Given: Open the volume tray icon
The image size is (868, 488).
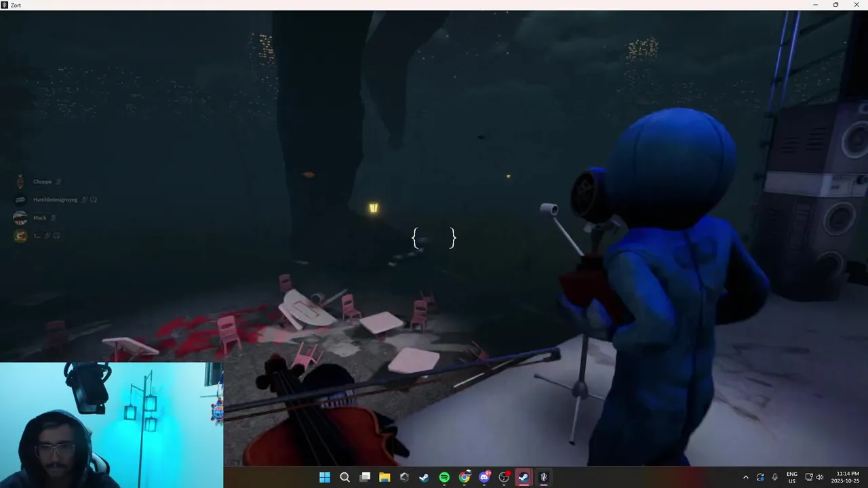Looking at the screenshot, I should pos(819,477).
